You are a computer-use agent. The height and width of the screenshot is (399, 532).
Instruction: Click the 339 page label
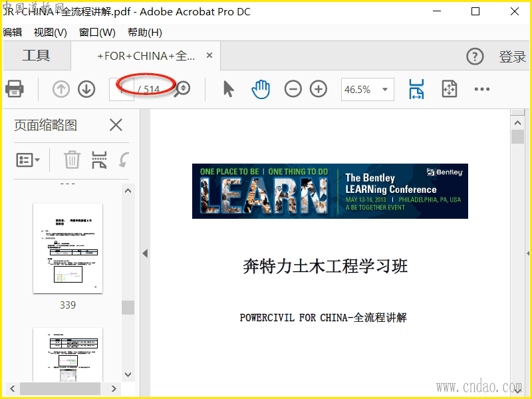68,305
